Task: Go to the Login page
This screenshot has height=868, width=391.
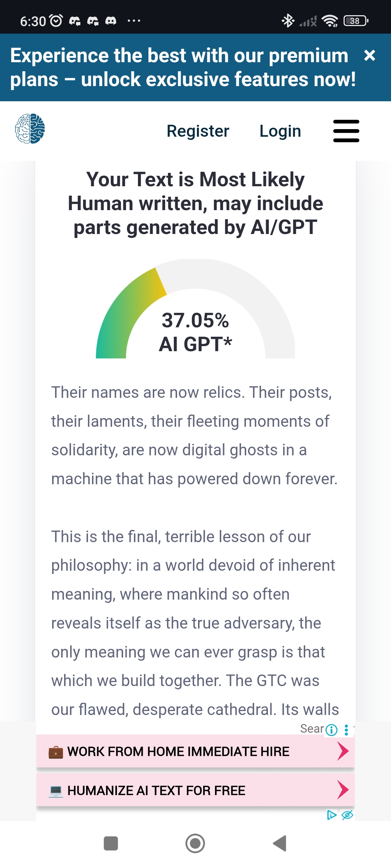Action: pos(280,131)
